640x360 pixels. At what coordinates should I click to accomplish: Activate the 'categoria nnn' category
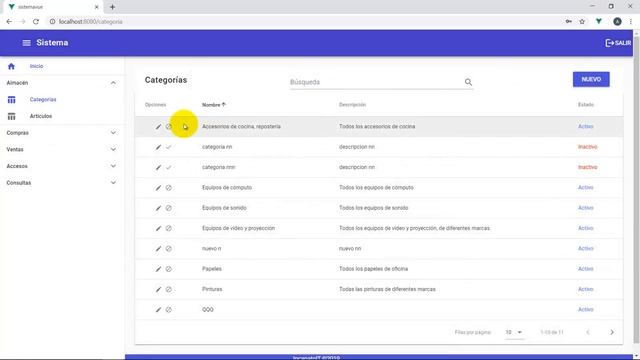[169, 167]
